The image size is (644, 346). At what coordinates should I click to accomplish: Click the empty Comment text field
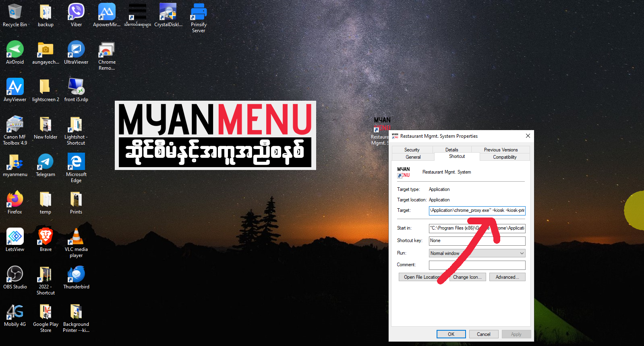click(x=477, y=265)
